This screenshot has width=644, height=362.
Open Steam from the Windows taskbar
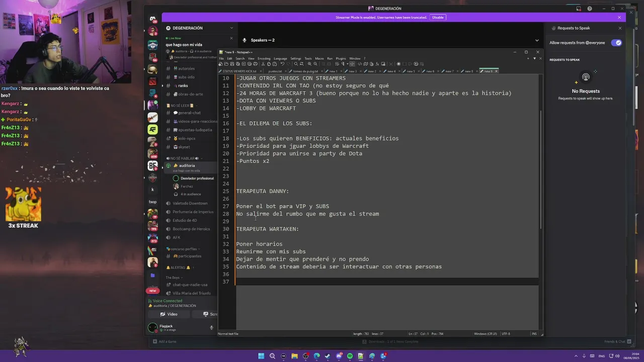pyautogui.click(x=328, y=356)
